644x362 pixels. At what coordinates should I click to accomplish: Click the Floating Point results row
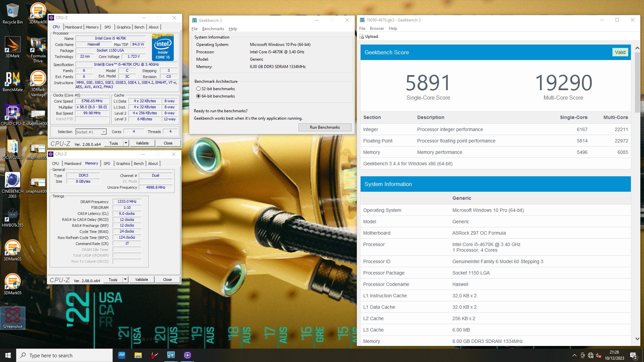tap(495, 141)
